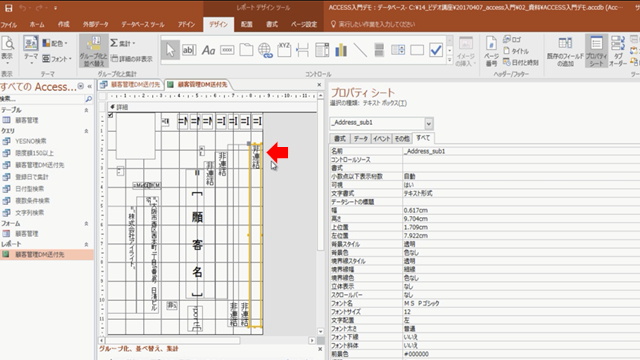Click the search magnifier in navigation pane
The image size is (640, 360).
[89, 99]
